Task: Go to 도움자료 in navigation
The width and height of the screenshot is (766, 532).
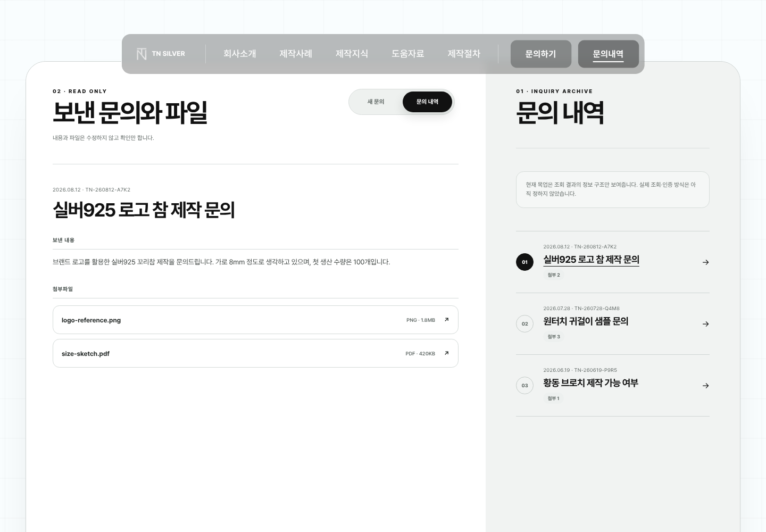Action: coord(408,54)
